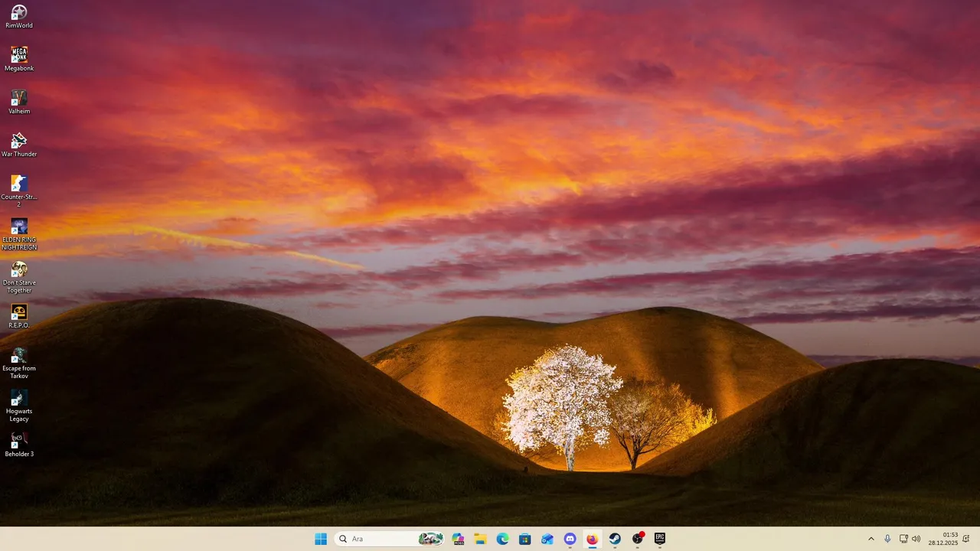Open the notification bell in tray

pyautogui.click(x=966, y=539)
